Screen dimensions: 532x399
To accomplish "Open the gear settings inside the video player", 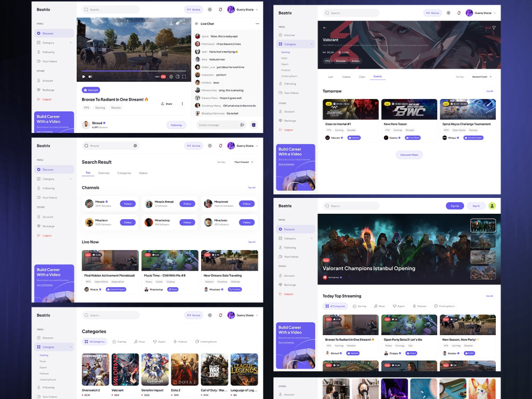I will 171,77.
